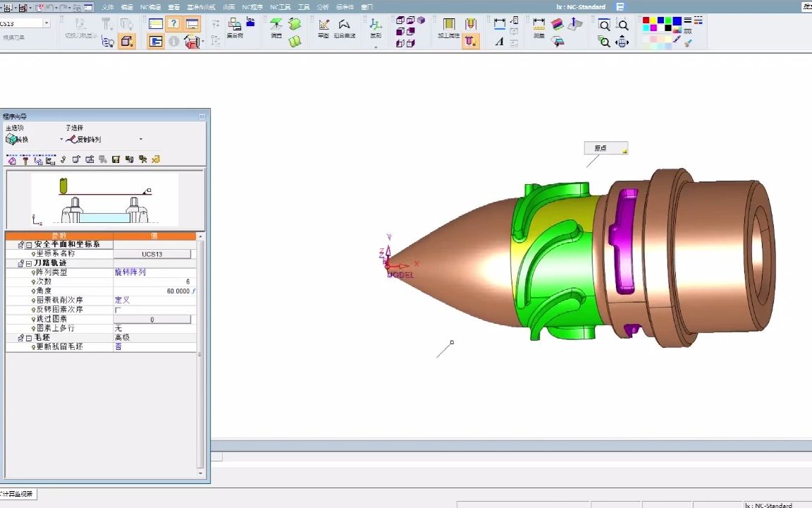Screen dimensions: 812x508
Task: Open the 子选择 copy array dropdown
Action: tap(140, 140)
